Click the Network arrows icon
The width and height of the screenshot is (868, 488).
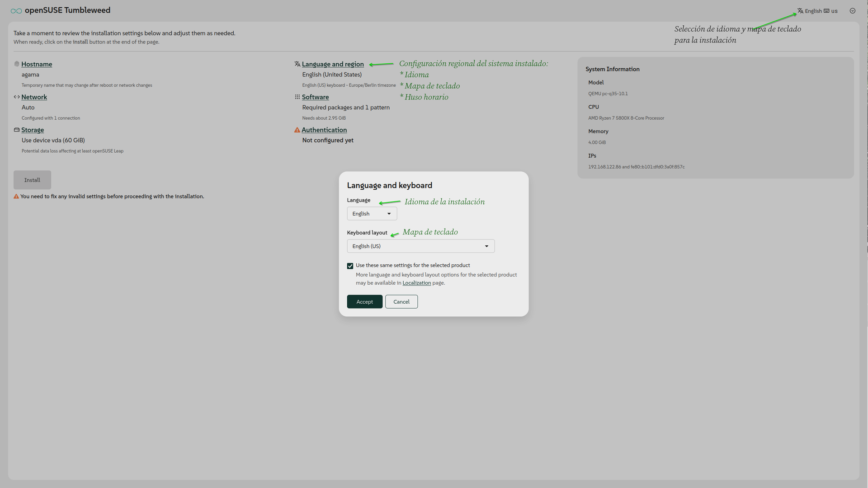(x=17, y=97)
